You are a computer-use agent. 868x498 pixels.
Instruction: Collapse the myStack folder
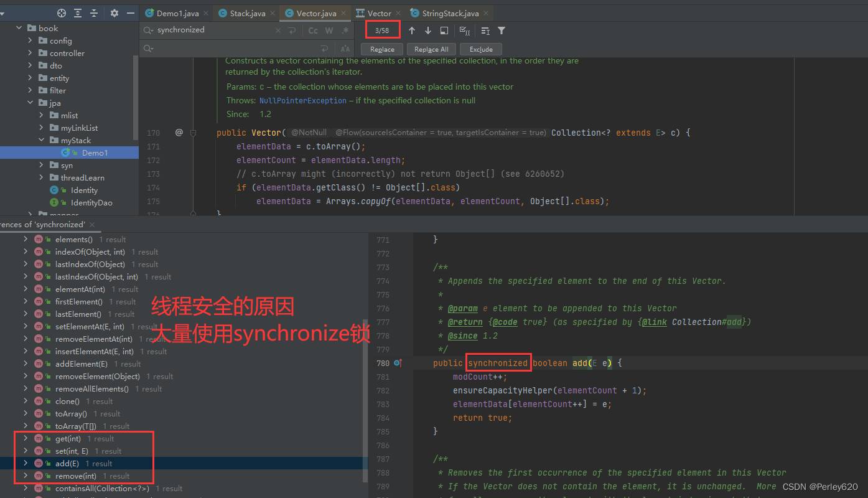(x=41, y=140)
